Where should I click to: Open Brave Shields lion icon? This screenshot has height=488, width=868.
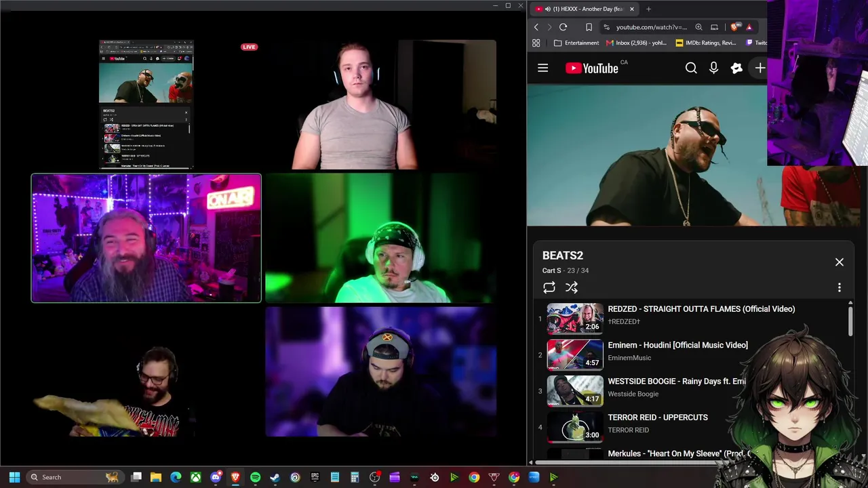coord(734,27)
